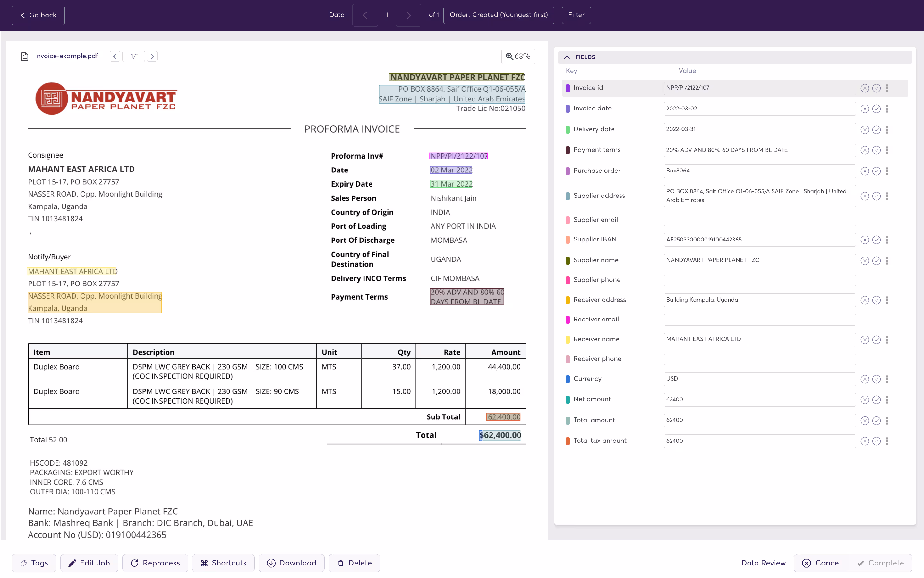Click highlighted expiry date 31 Mar 2022
924x578 pixels.
pyautogui.click(x=451, y=184)
